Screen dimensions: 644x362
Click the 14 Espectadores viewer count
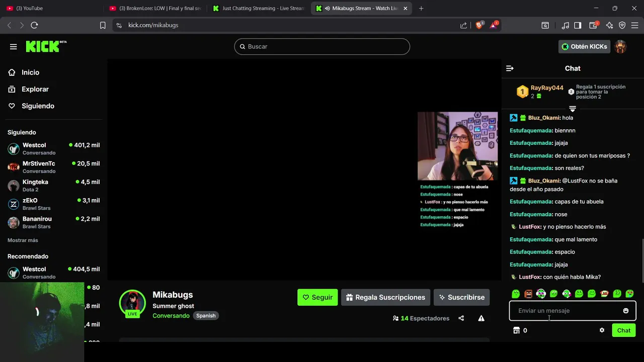[x=421, y=318]
